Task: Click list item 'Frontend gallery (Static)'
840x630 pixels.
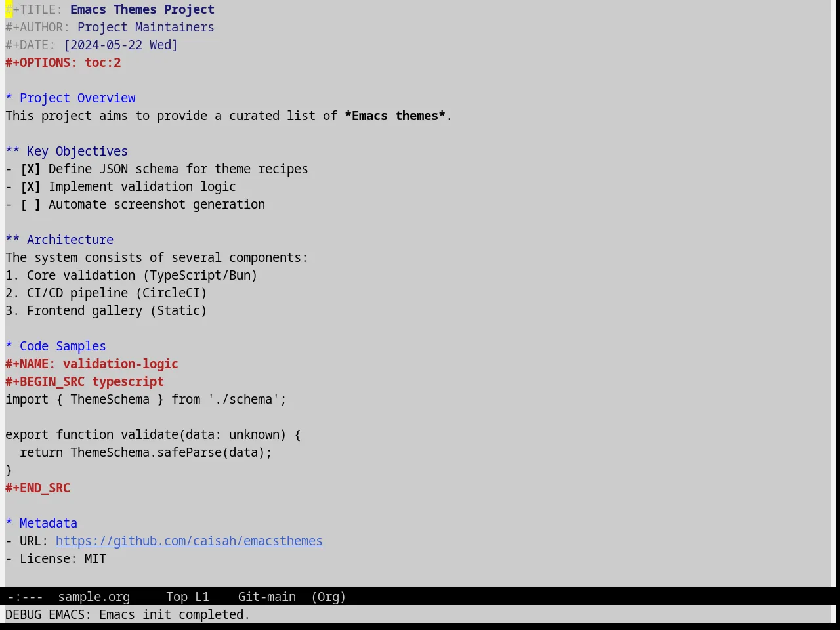Action: tap(117, 311)
